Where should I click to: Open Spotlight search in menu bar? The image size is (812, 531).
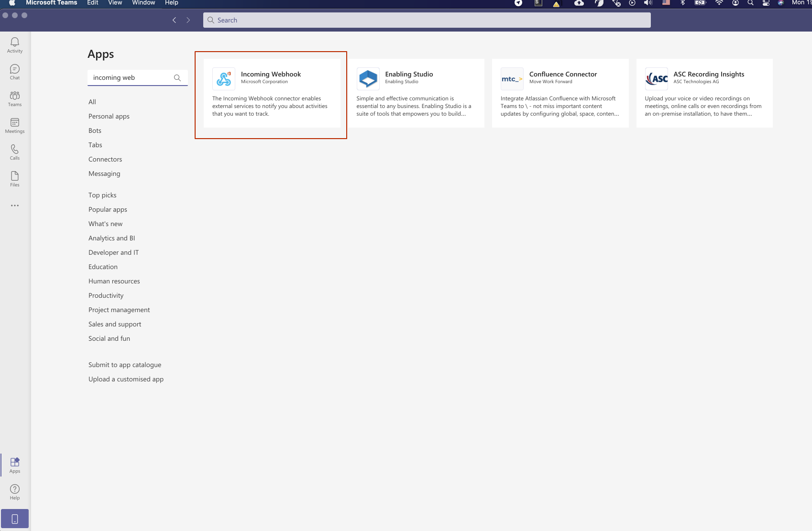[751, 3]
